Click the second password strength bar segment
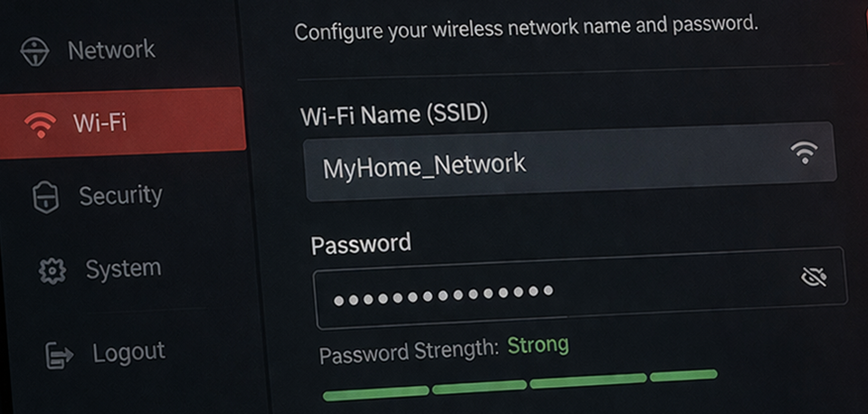This screenshot has width=868, height=414. [478, 388]
